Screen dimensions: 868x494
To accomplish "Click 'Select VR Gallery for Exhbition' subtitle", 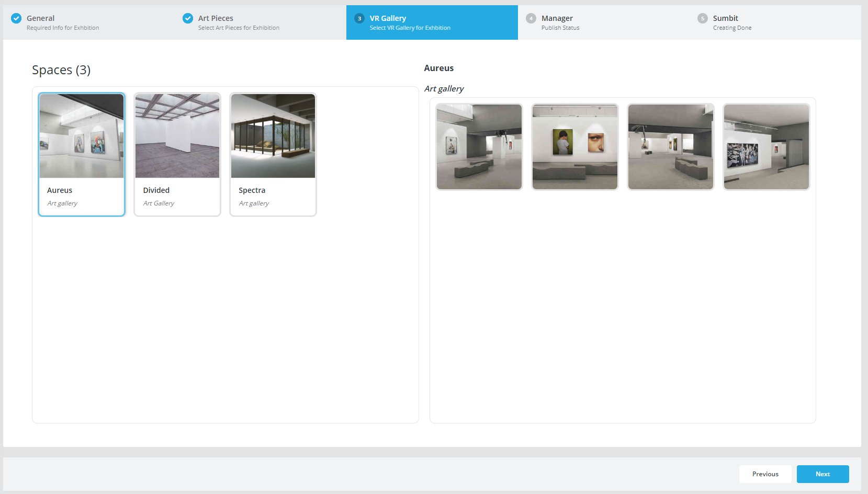I will coord(410,28).
